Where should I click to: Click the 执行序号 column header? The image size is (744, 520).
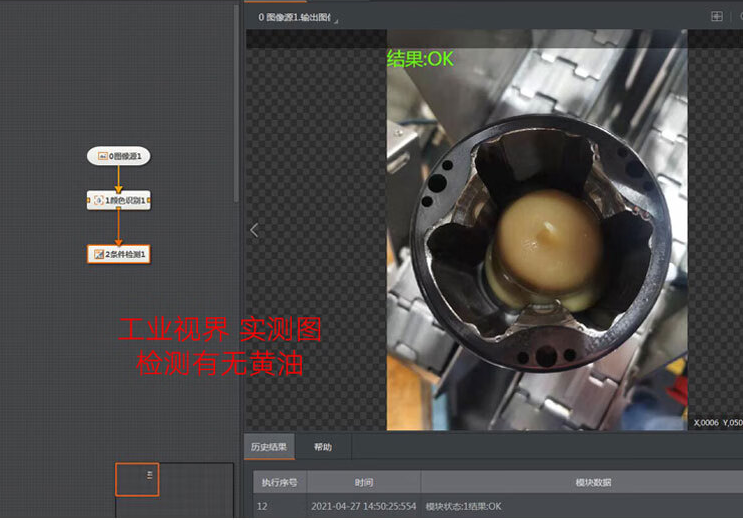point(281,482)
